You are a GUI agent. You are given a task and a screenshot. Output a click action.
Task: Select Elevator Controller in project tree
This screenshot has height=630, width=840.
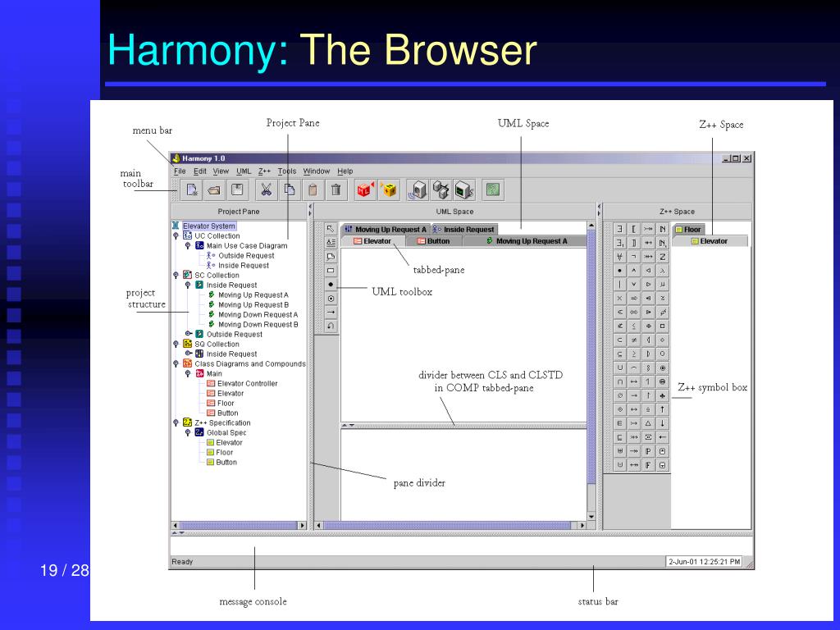[x=248, y=384]
